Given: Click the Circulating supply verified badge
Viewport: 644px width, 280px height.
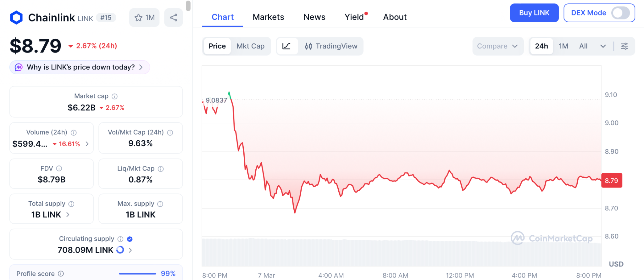Looking at the screenshot, I should (130, 239).
